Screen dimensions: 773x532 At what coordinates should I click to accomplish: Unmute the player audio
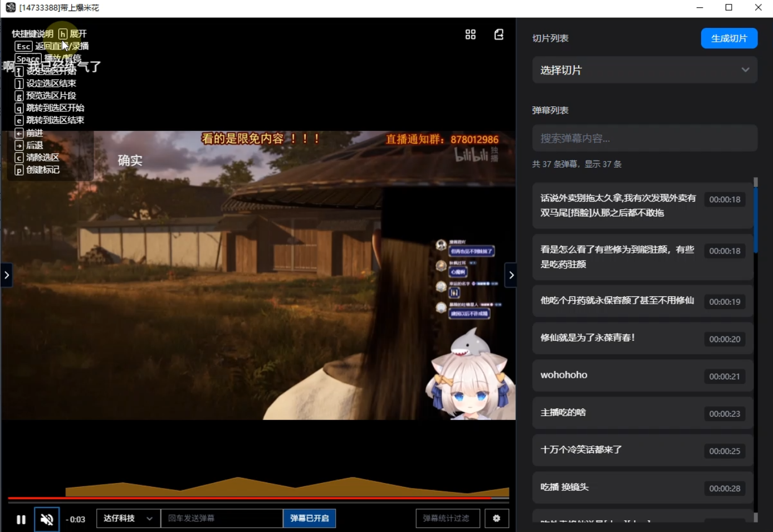(x=47, y=519)
